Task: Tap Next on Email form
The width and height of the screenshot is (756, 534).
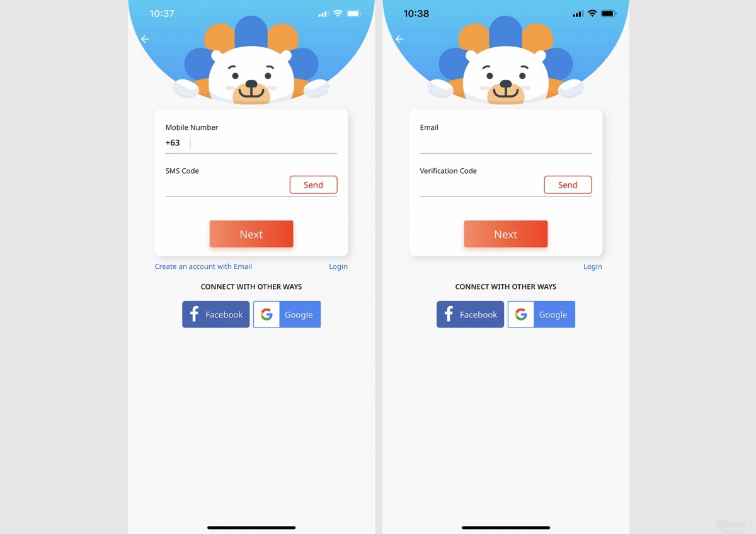Action: (506, 234)
